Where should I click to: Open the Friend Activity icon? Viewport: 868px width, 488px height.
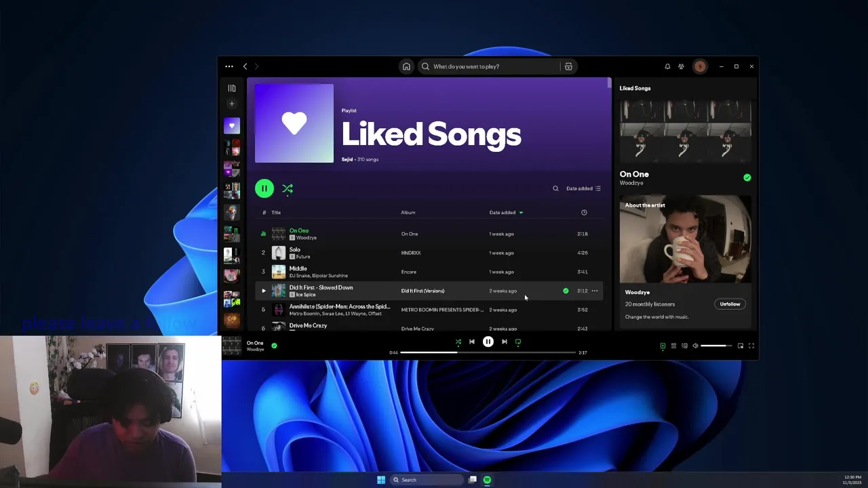[681, 66]
